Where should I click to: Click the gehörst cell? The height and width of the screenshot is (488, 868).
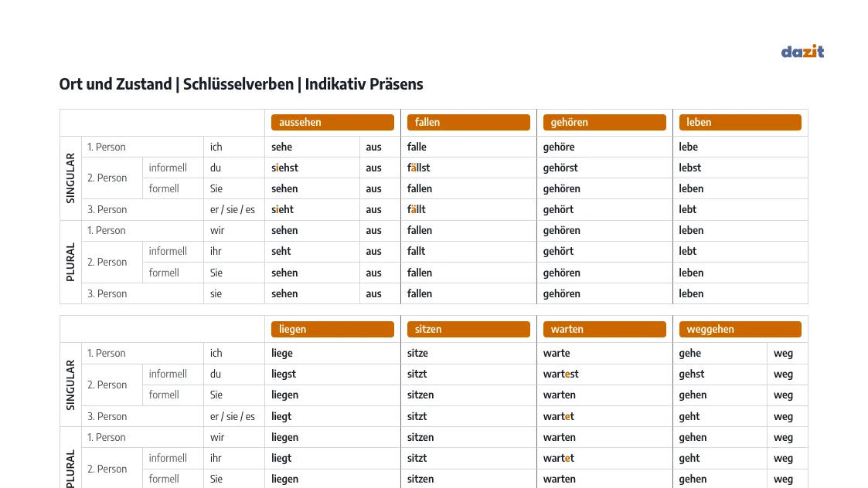(x=604, y=168)
